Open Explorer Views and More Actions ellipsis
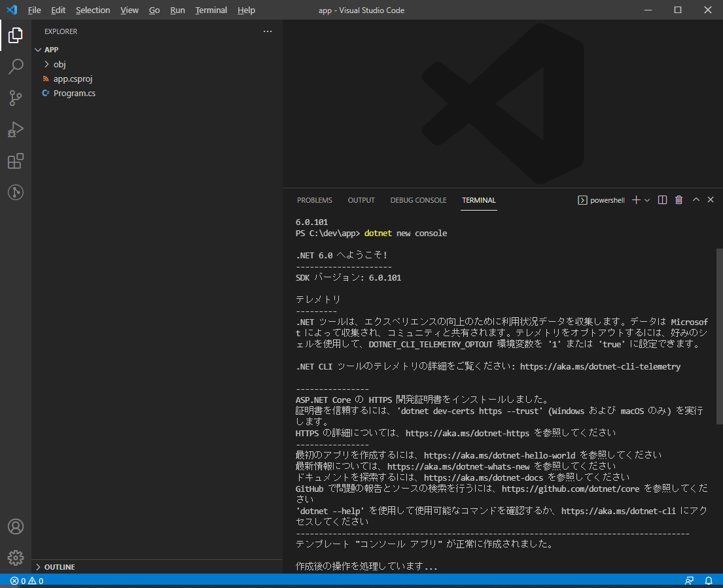723x588 pixels. 268,31
